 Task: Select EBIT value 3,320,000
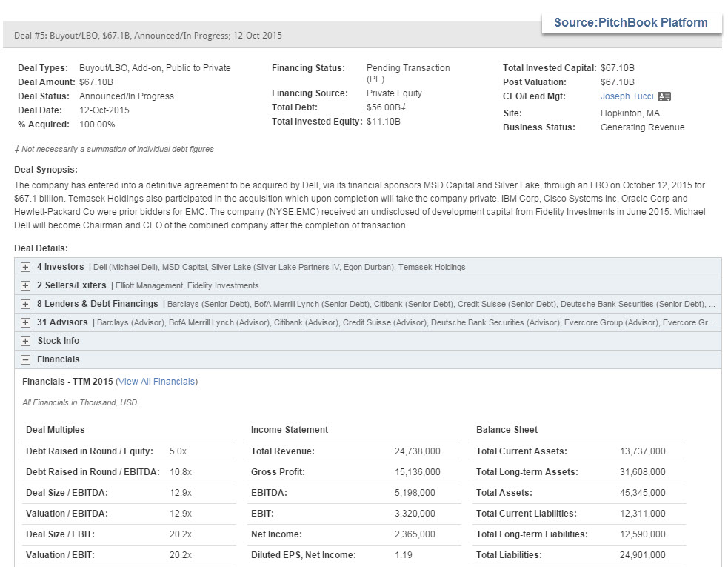pos(415,514)
